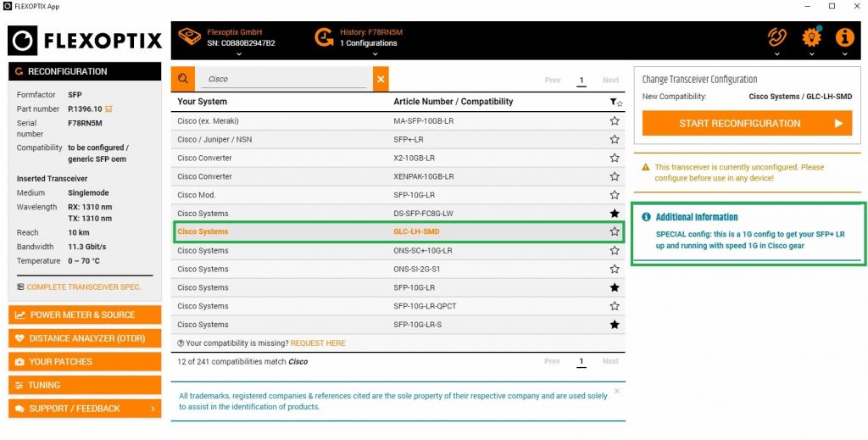
Task: Unstar the DS-SFP-FC8G-LW row
Action: click(x=615, y=213)
